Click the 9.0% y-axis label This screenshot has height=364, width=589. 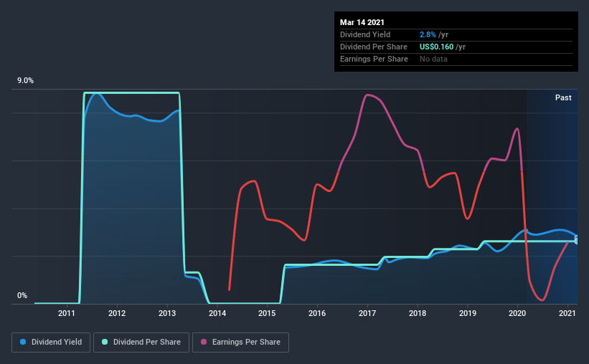pyautogui.click(x=25, y=81)
